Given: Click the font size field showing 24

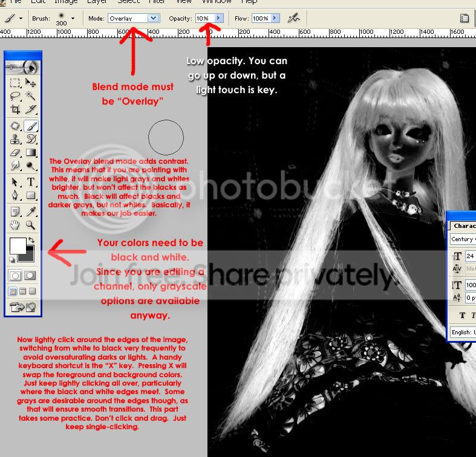Looking at the screenshot, I should tap(471, 256).
